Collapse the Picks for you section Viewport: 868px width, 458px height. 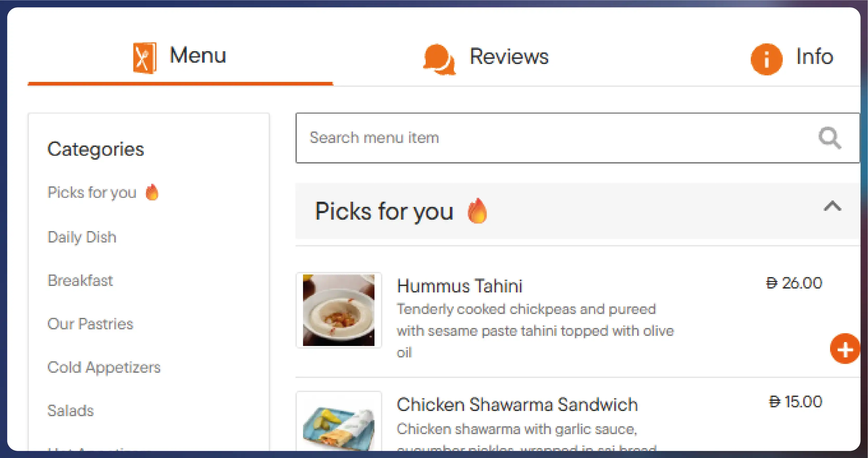[832, 206]
